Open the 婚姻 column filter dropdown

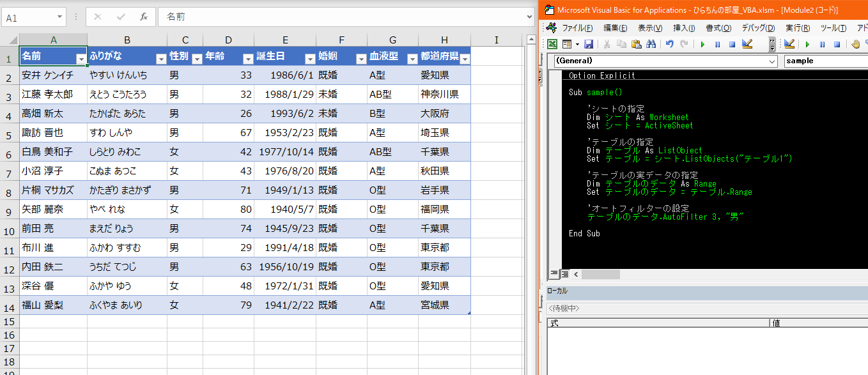[x=361, y=59]
